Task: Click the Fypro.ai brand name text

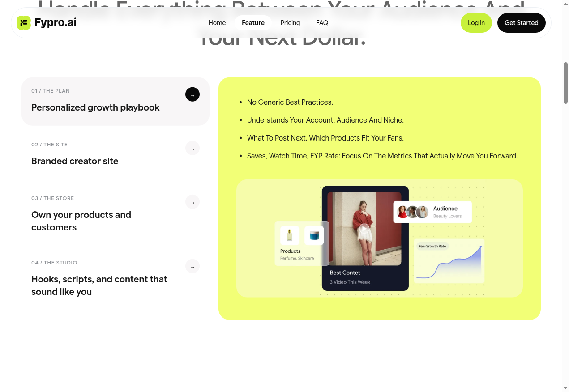Action: pos(56,22)
